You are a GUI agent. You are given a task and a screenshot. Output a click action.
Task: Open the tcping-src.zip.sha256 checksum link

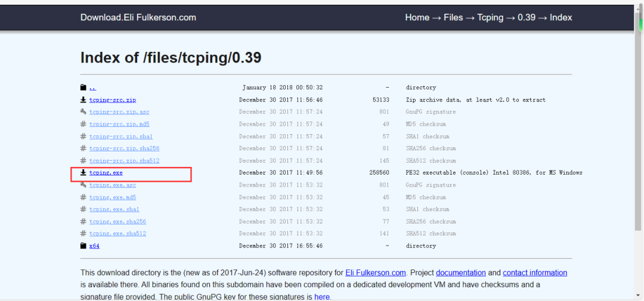(124, 148)
